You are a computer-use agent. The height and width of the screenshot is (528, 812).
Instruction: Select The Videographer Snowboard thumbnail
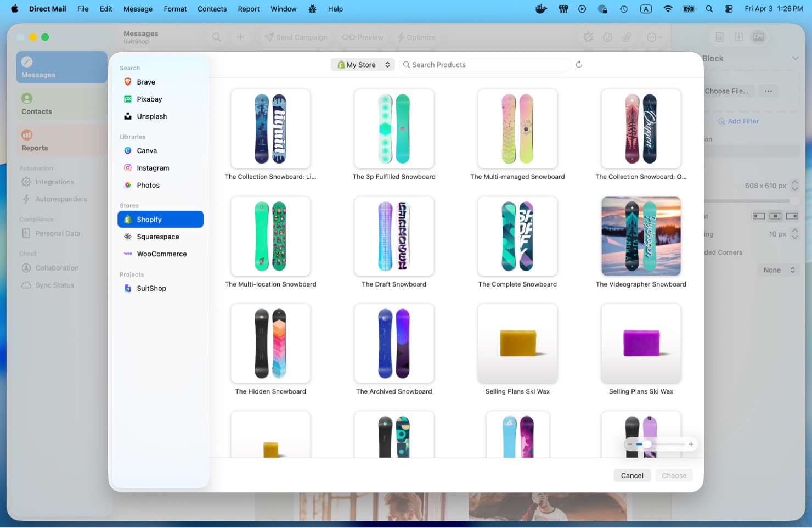coord(641,237)
